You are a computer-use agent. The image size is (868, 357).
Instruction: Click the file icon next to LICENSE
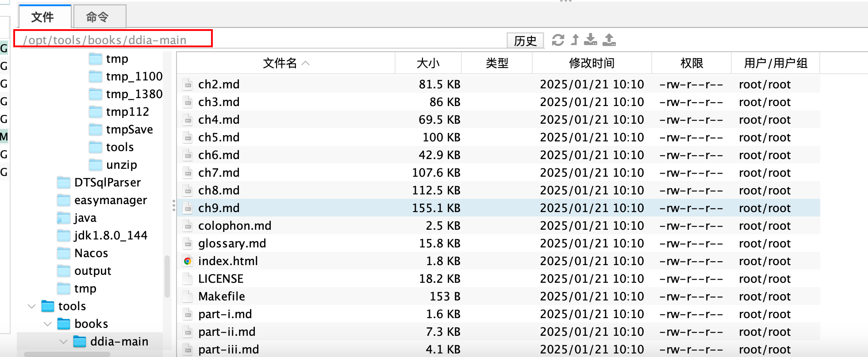188,279
